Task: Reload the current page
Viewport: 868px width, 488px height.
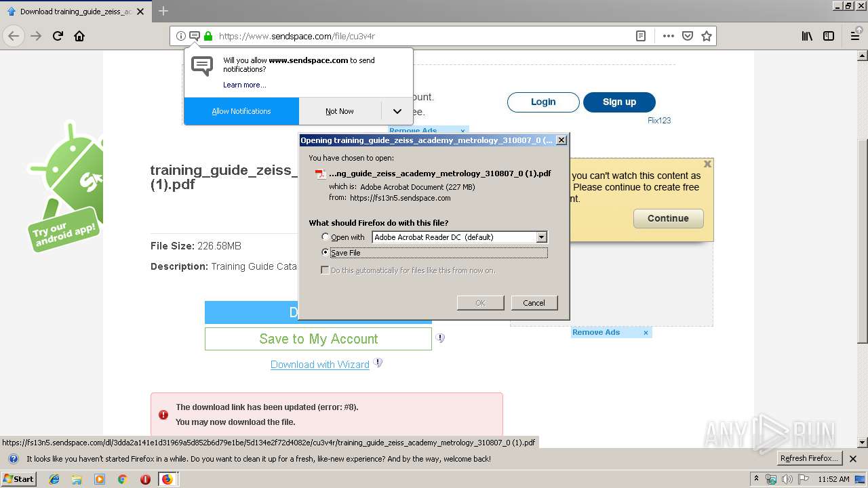Action: pos(58,36)
